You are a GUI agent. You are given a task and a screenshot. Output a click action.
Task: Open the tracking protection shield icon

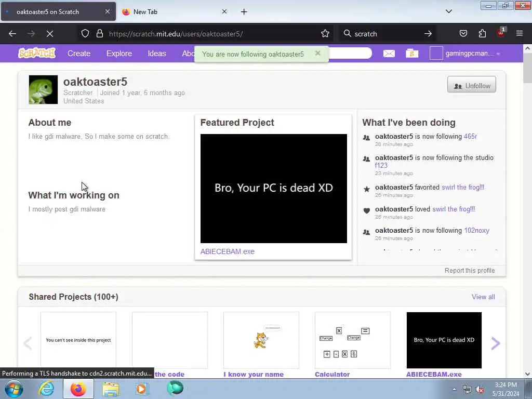pos(85,34)
